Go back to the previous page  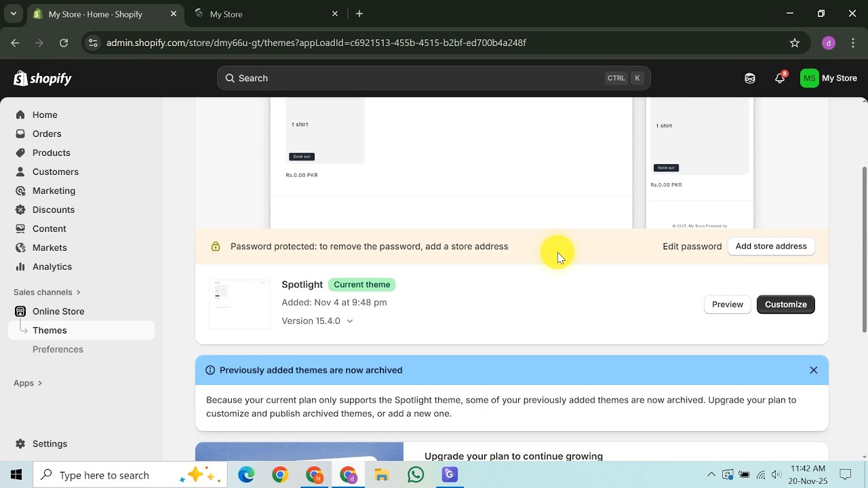coord(15,43)
